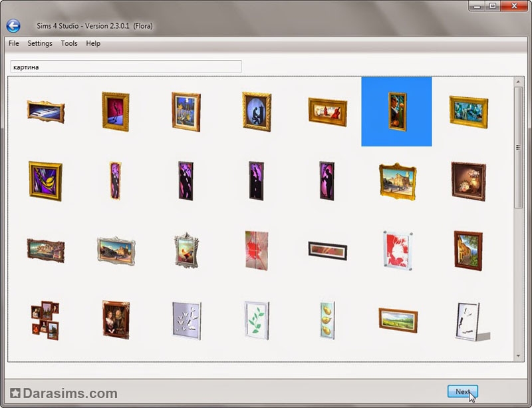Viewport: 532px width, 408px height.
Task: Select the leaning white canvas with black strokes
Action: point(473,321)
